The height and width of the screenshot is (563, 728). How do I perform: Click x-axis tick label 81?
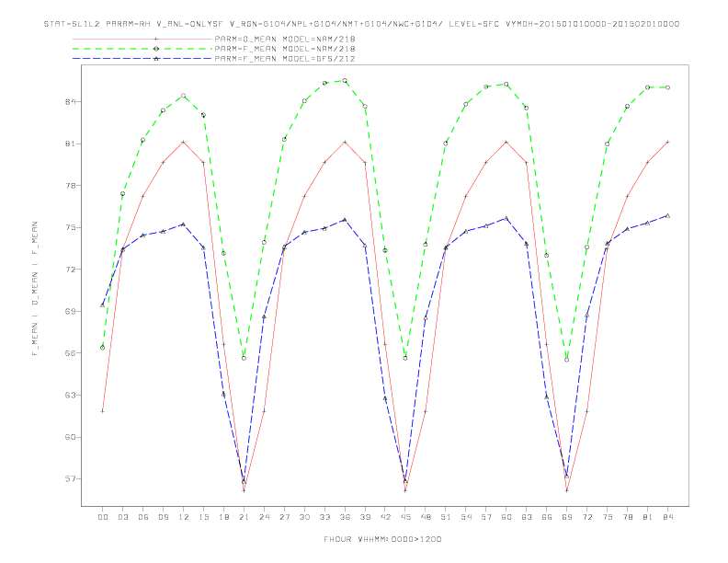(647, 517)
